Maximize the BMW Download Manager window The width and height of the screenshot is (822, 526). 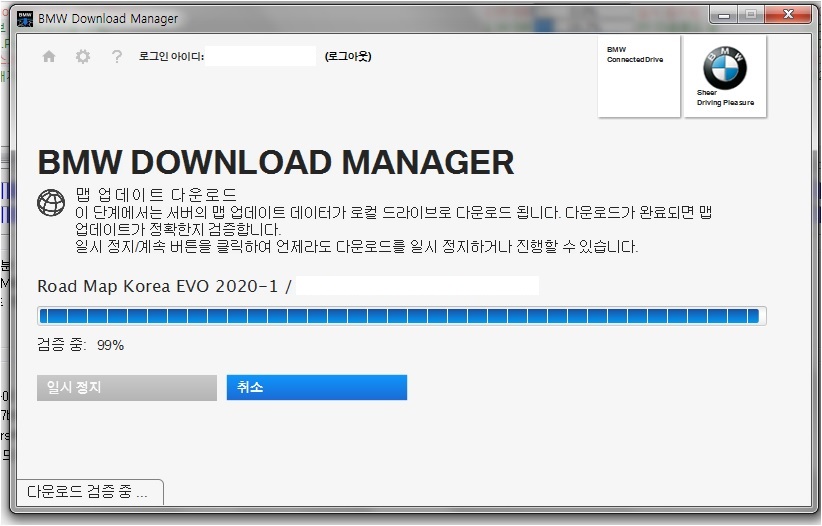[751, 15]
